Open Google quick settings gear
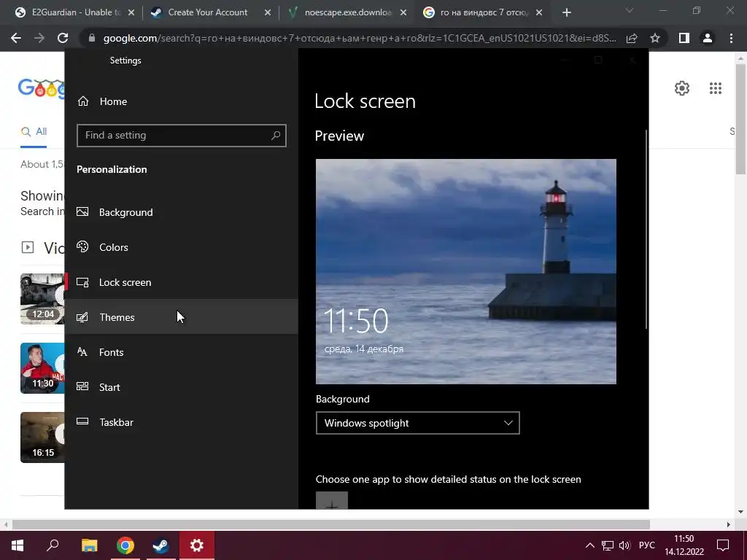Screen dimensions: 747x560 pos(682,88)
